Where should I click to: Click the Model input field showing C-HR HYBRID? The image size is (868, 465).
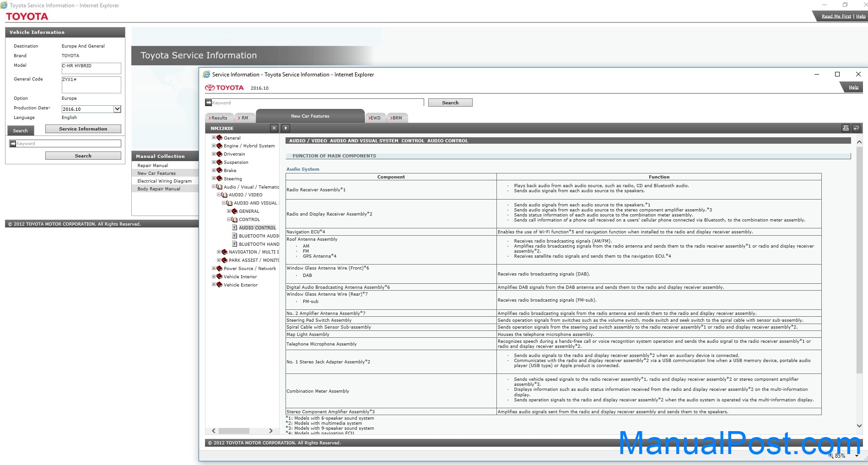92,68
